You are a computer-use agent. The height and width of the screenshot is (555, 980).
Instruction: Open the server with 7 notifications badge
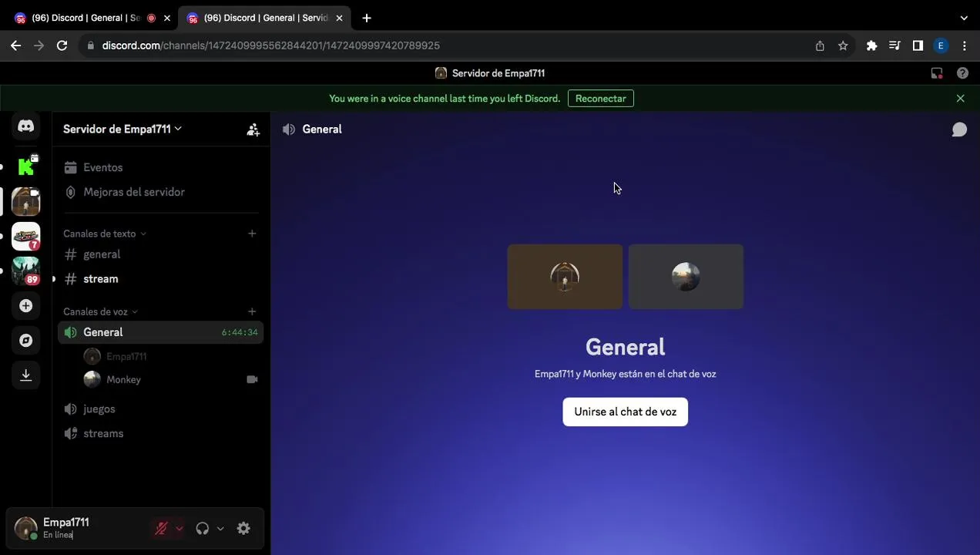(25, 237)
